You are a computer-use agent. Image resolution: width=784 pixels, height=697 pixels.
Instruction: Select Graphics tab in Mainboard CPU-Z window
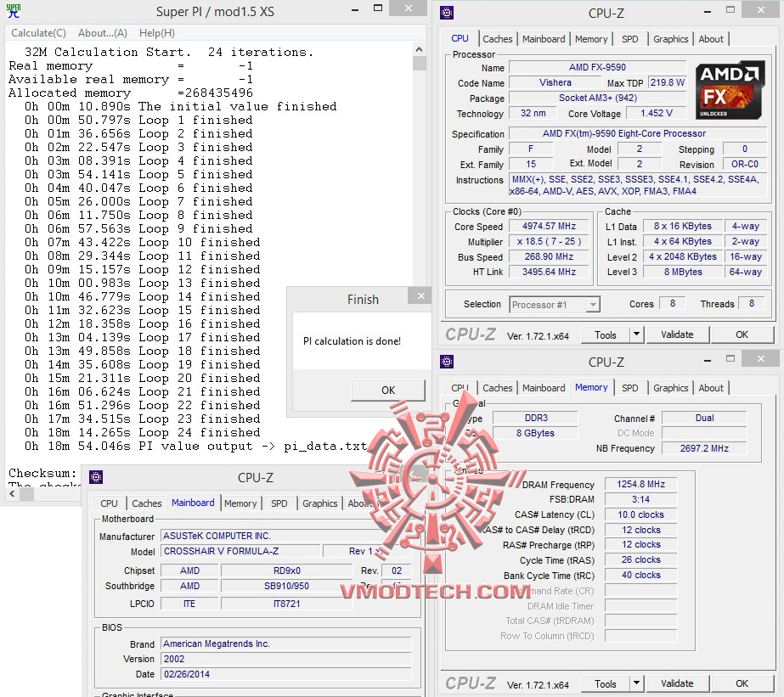coord(320,503)
